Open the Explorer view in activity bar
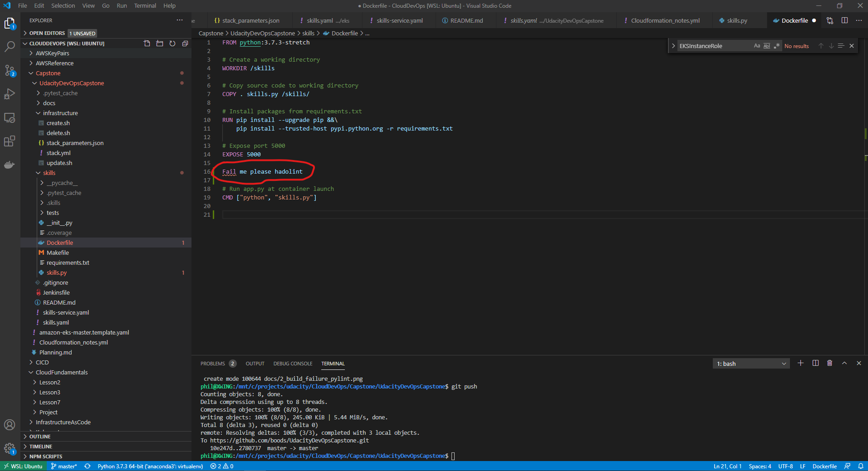Viewport: 868px width, 471px height. (x=10, y=23)
